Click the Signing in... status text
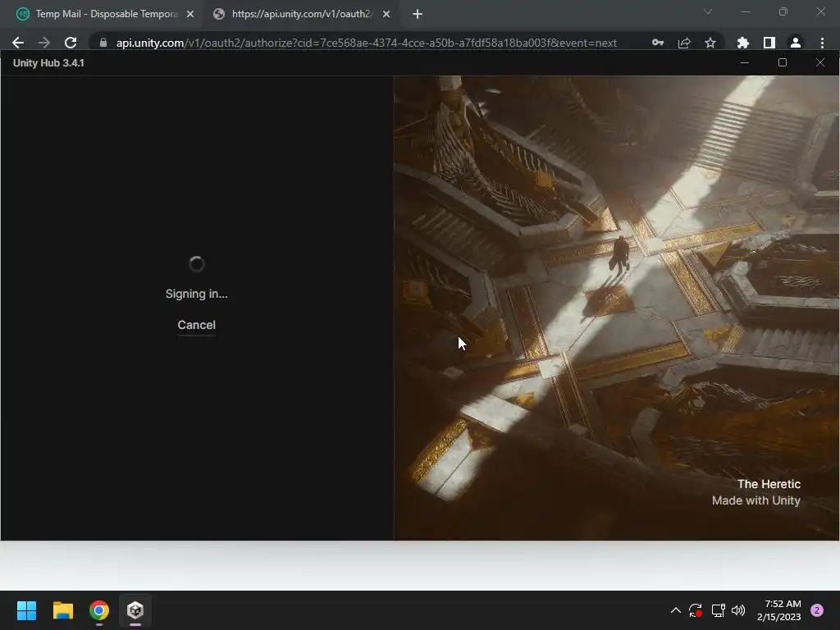840x630 pixels. pos(197,294)
